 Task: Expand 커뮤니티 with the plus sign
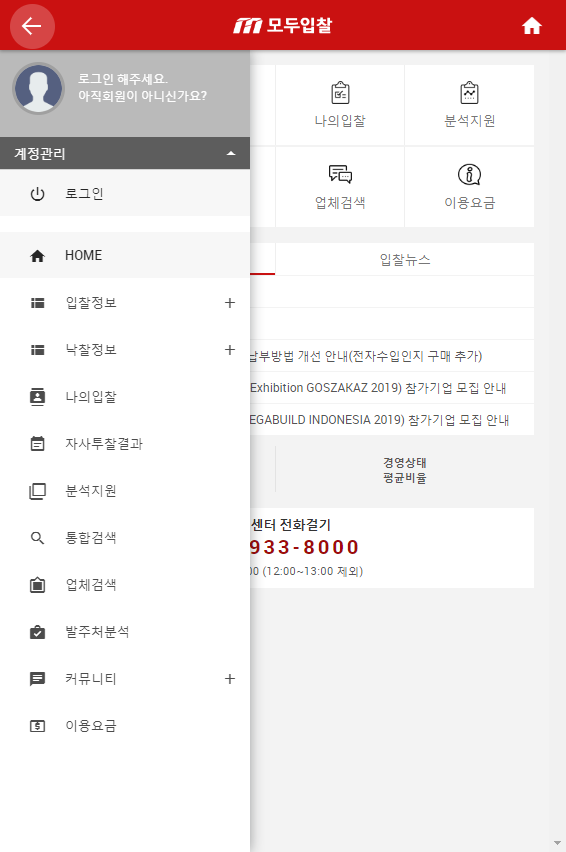coord(230,679)
